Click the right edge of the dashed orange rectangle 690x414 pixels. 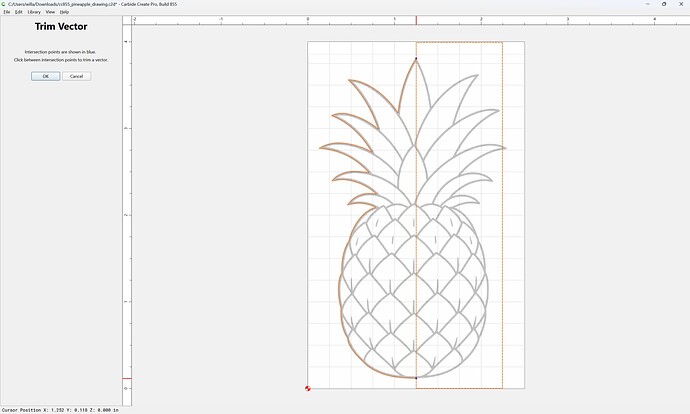tap(503, 216)
